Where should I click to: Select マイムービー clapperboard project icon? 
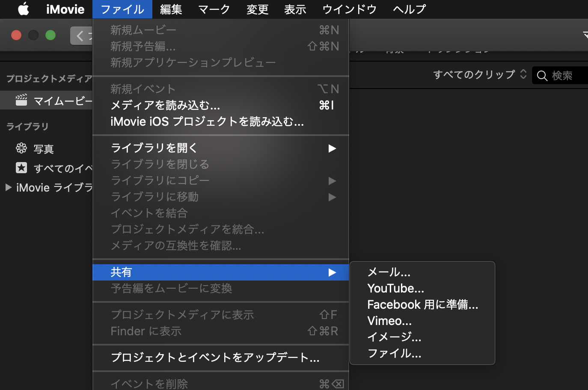[21, 100]
